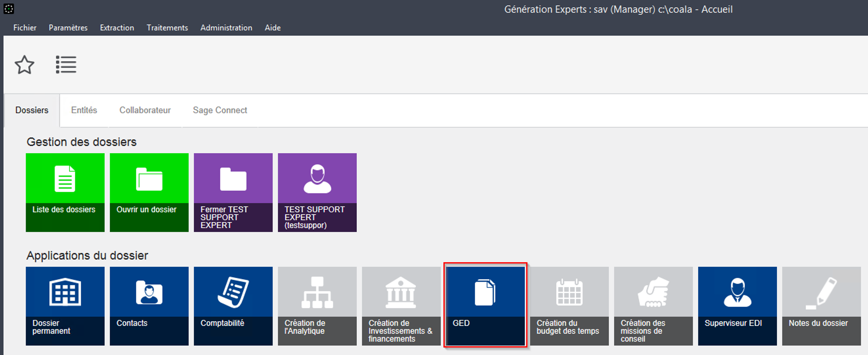Open the Traitements menu
This screenshot has height=355, width=868.
167,28
